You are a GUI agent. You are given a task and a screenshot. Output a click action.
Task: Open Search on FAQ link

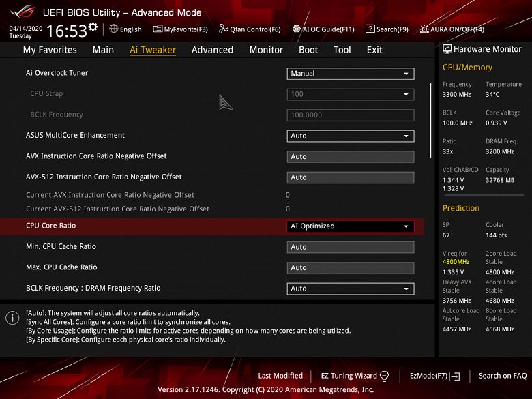503,376
